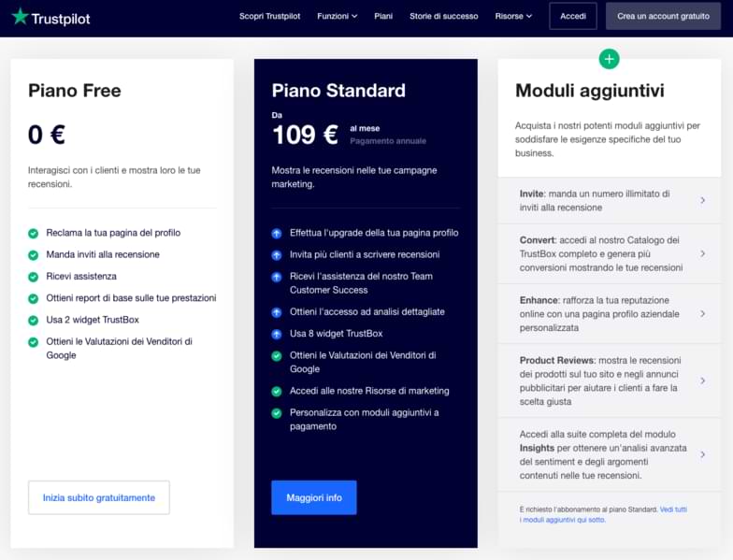Click the Piano Standard heading
The width and height of the screenshot is (733, 560).
338,90
